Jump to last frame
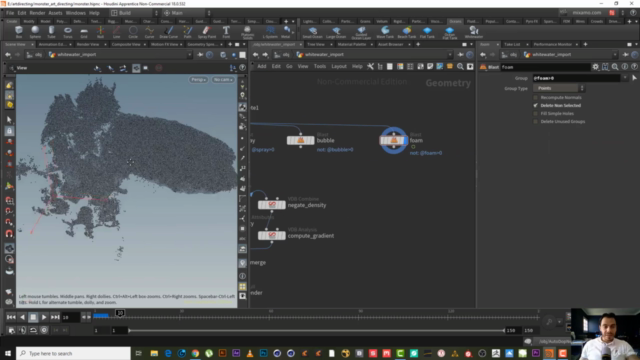The height and width of the screenshot is (360, 640). click(x=55, y=317)
